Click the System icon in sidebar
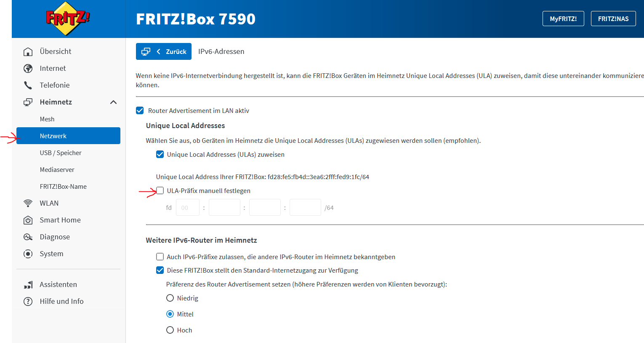The height and width of the screenshot is (343, 644). (28, 254)
